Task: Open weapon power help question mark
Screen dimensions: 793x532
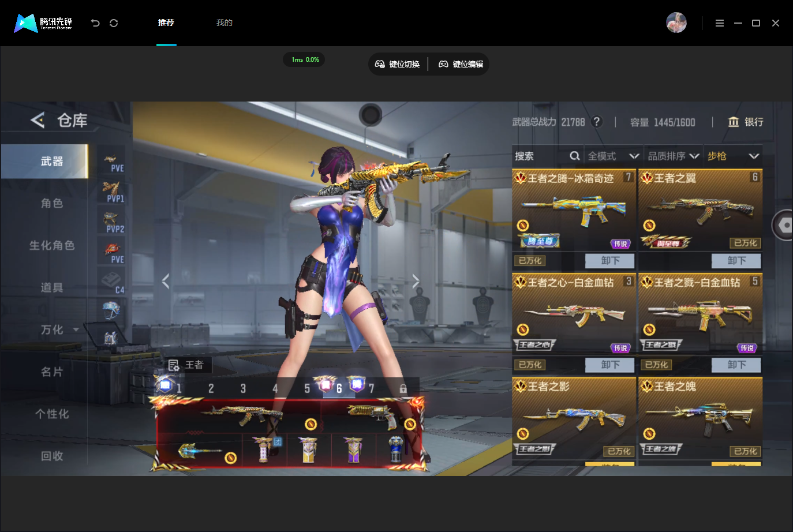Action: 597,122
